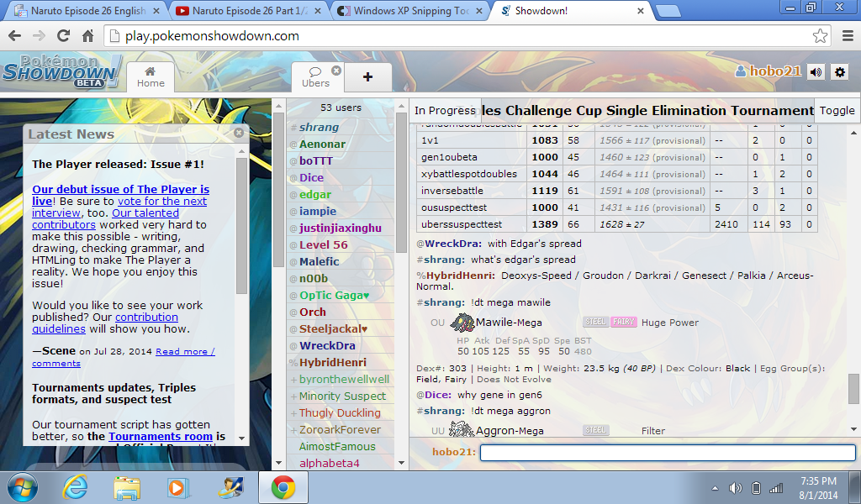861x504 pixels.
Task: Click the Aggron-Mega sprite icon
Action: [x=462, y=429]
